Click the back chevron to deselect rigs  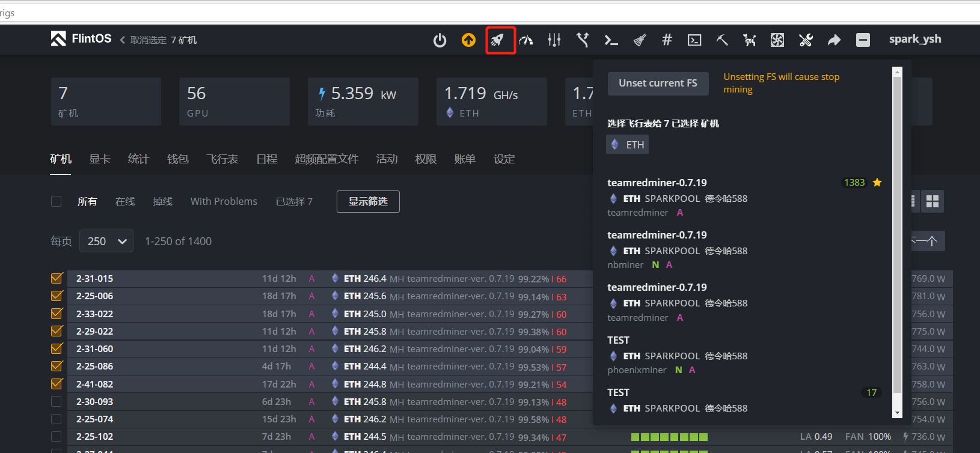pyautogui.click(x=123, y=40)
